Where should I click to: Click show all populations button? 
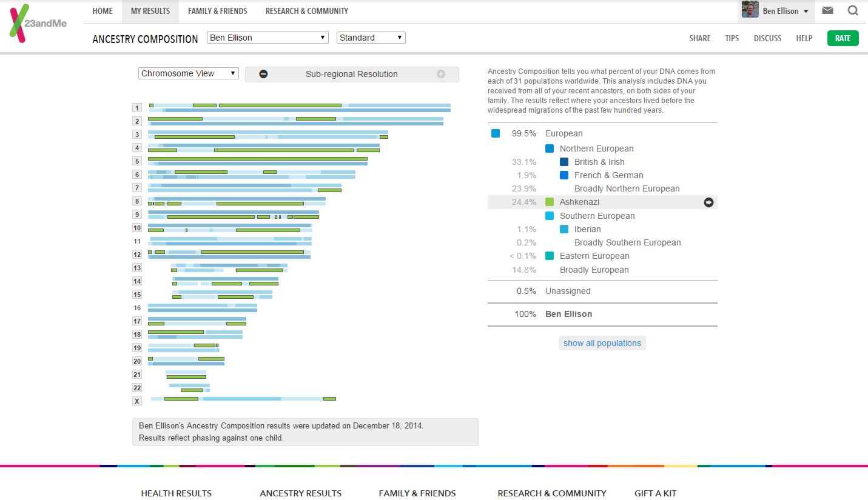click(602, 343)
